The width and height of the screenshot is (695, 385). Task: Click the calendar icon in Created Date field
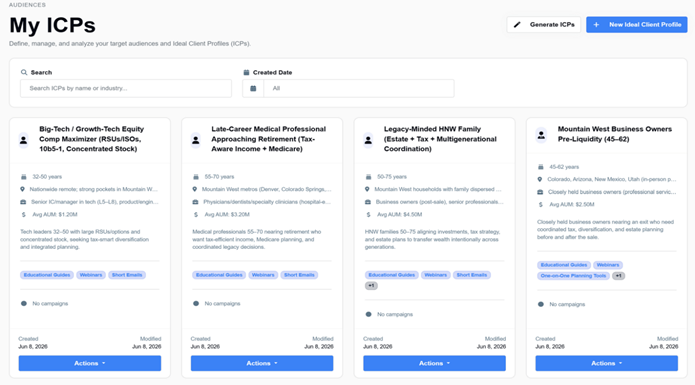pyautogui.click(x=253, y=88)
